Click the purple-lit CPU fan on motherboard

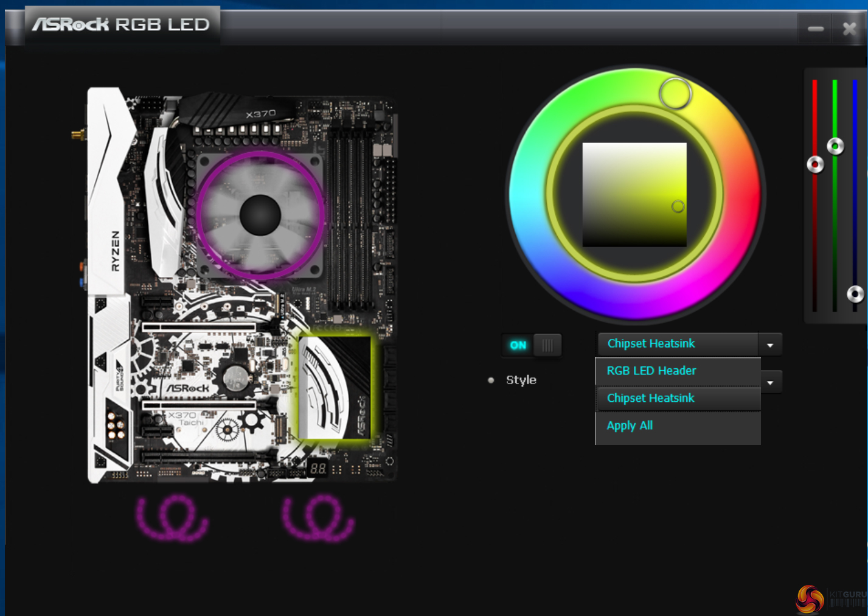260,215
